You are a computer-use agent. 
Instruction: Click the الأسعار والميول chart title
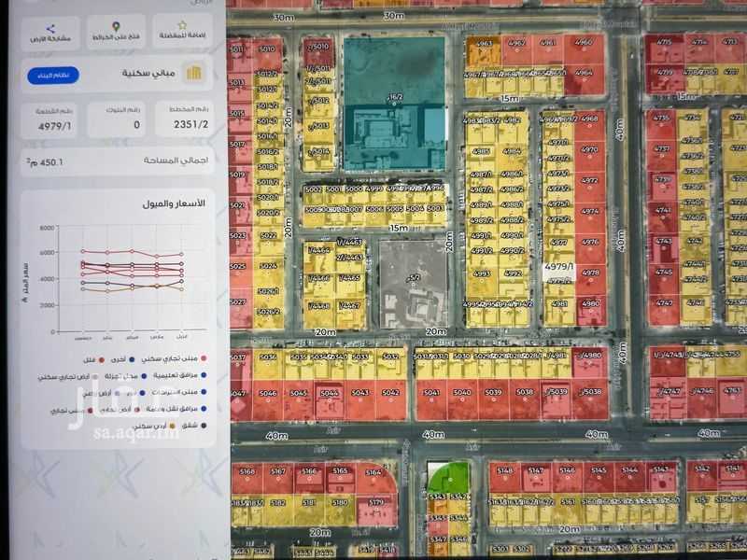point(174,203)
